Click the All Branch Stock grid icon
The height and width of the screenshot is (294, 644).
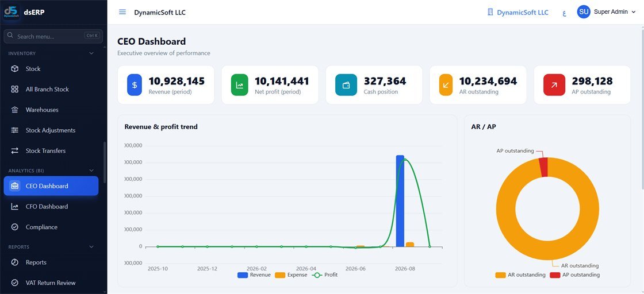pos(15,90)
